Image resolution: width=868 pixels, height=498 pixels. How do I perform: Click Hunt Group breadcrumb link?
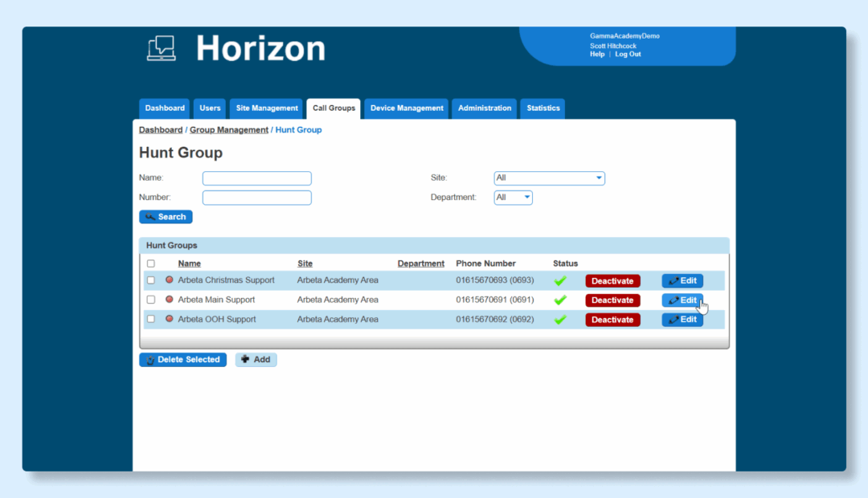coord(298,129)
